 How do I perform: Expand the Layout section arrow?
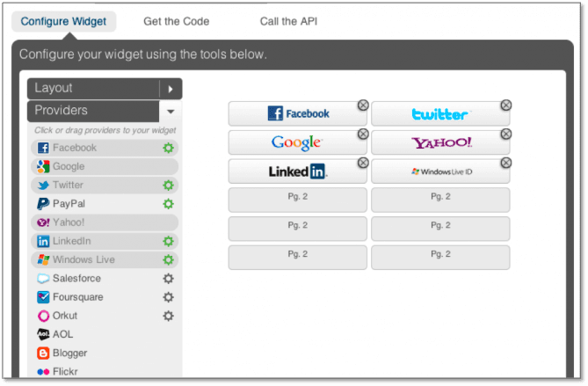pyautogui.click(x=171, y=89)
